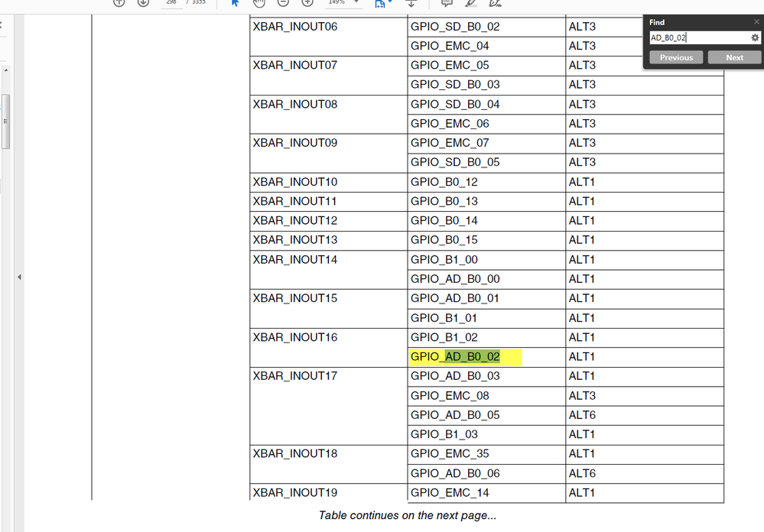Click the XBAR_INOUT11 cell
764x532 pixels.
point(329,202)
